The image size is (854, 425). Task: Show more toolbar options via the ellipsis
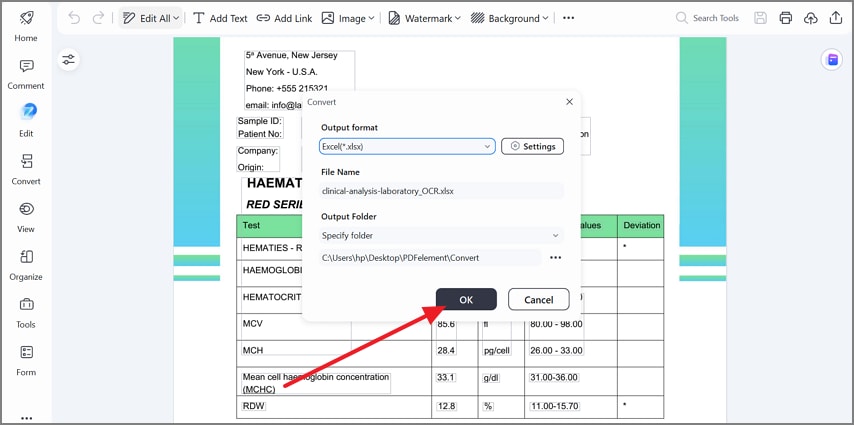(569, 18)
